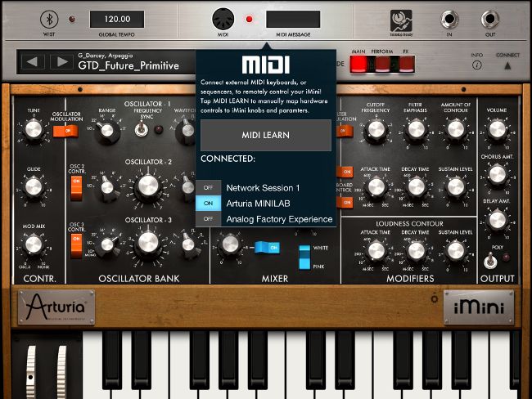The height and width of the screenshot is (399, 532).
Task: Click the filter SUSTAIN LEVEL knob
Action: tap(456, 187)
